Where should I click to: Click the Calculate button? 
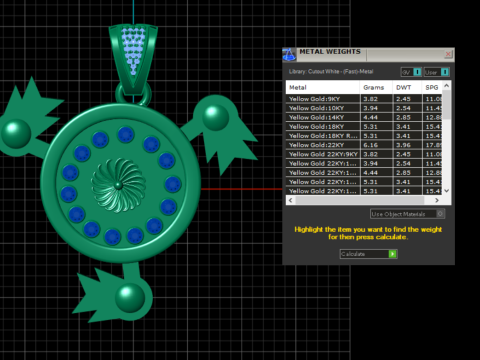368,254
